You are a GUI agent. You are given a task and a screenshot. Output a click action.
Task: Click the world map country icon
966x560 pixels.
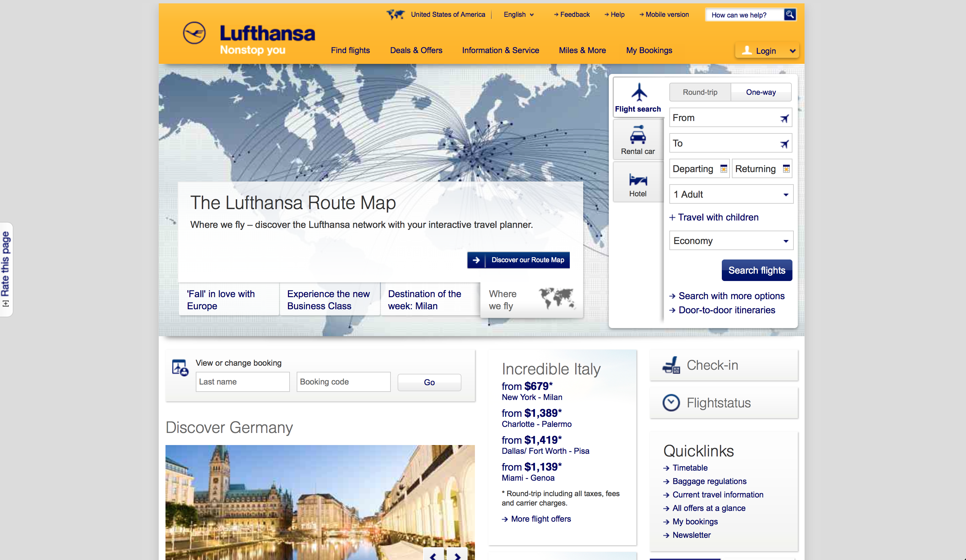tap(396, 14)
